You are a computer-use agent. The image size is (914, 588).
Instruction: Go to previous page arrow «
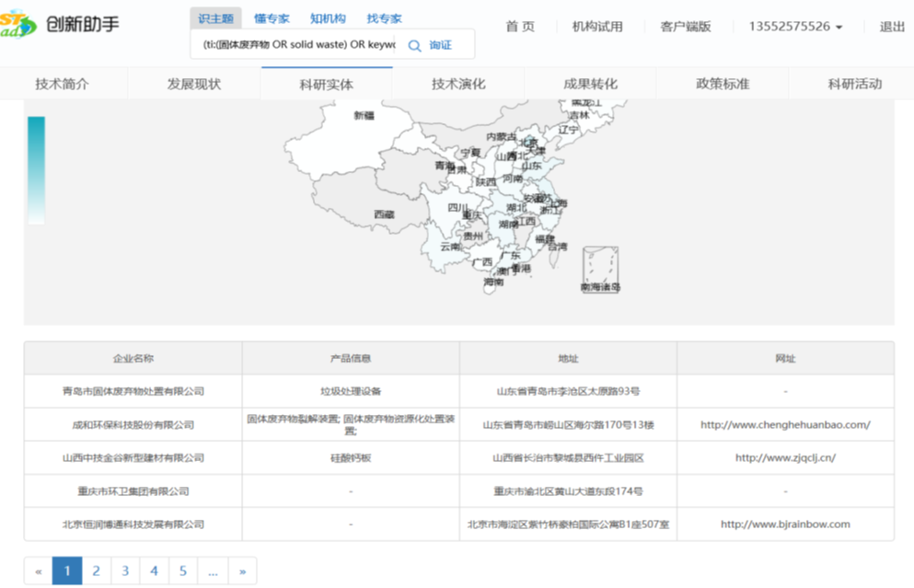(38, 571)
